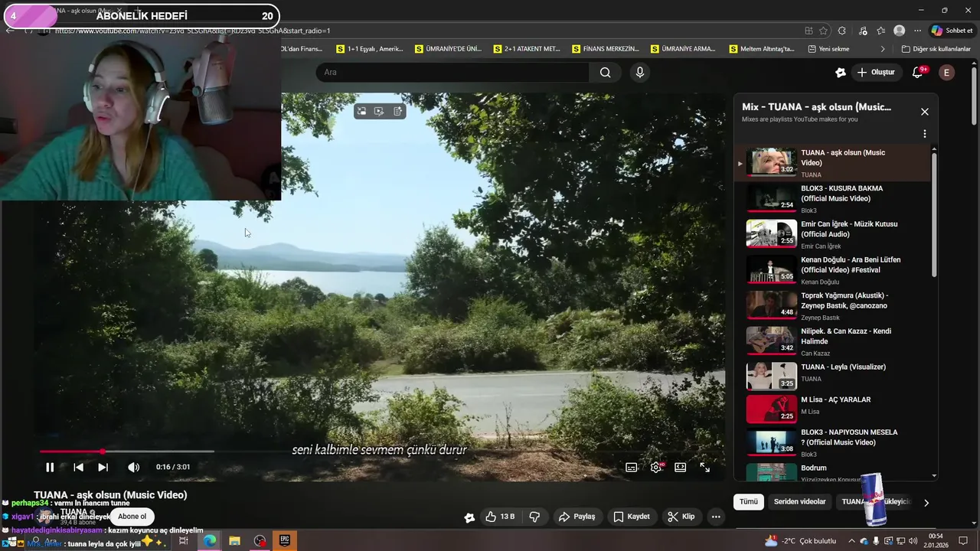Click the sparkle icon left of like button
The width and height of the screenshot is (980, 551).
pos(469,517)
